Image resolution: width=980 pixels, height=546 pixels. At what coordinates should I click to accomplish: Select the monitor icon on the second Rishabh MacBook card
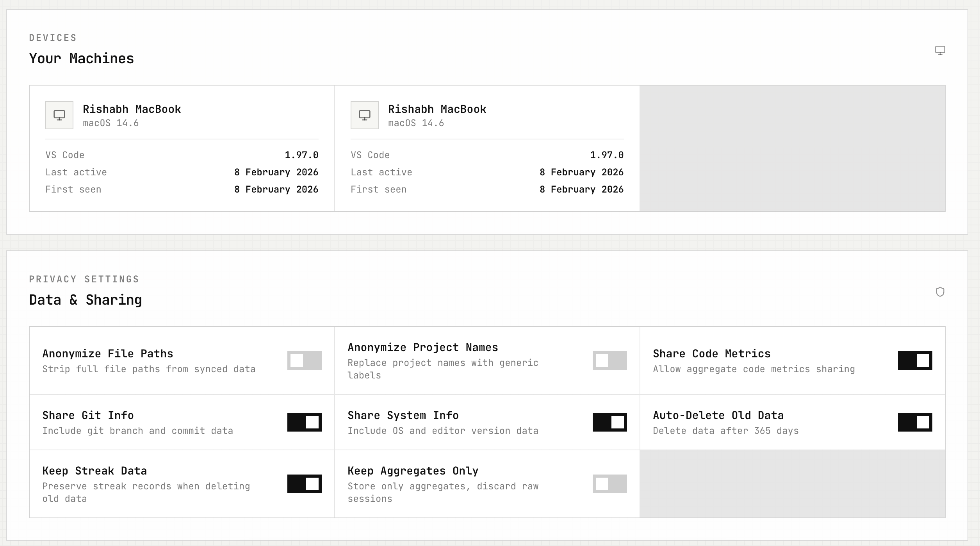[x=365, y=115]
